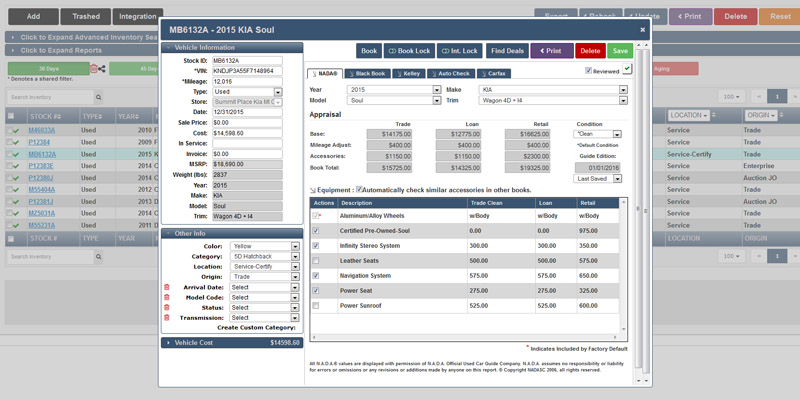Open the vehicle Type dropdown
800x400 pixels.
247,92
